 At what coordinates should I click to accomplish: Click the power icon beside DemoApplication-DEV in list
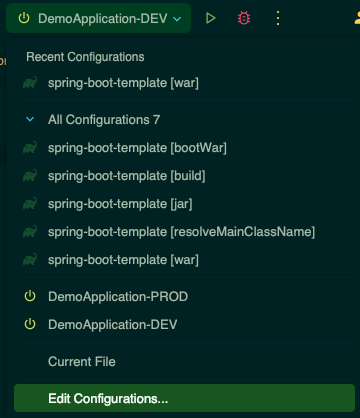point(30,324)
